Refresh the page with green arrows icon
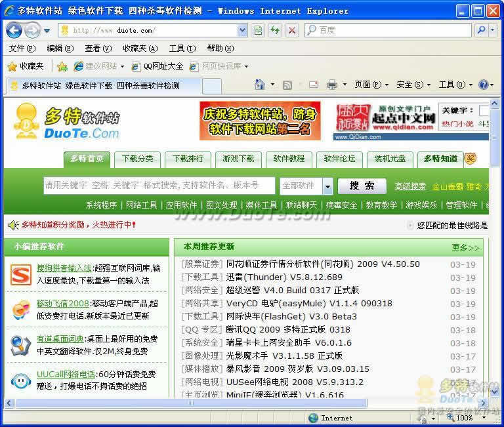Image resolution: width=504 pixels, height=427 pixels. point(275,31)
